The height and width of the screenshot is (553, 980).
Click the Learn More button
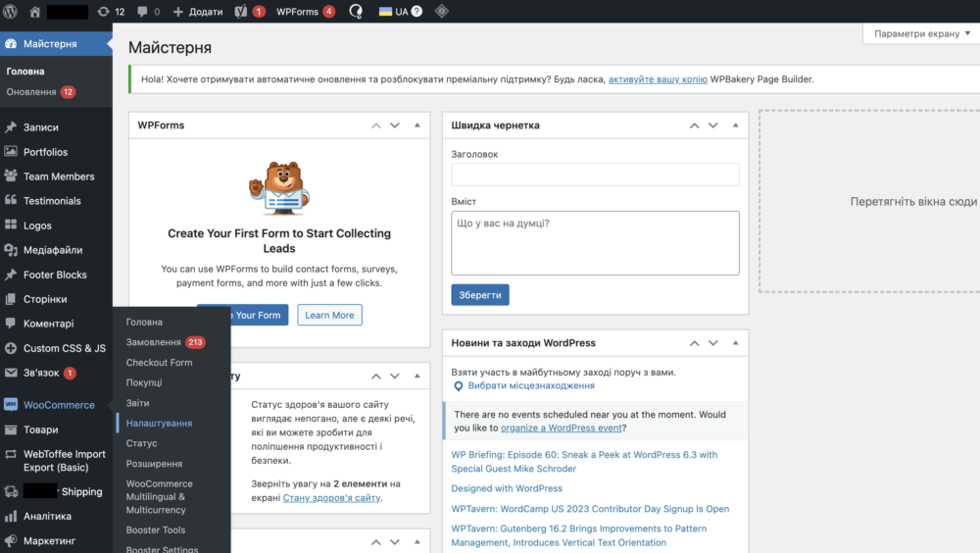tap(329, 315)
